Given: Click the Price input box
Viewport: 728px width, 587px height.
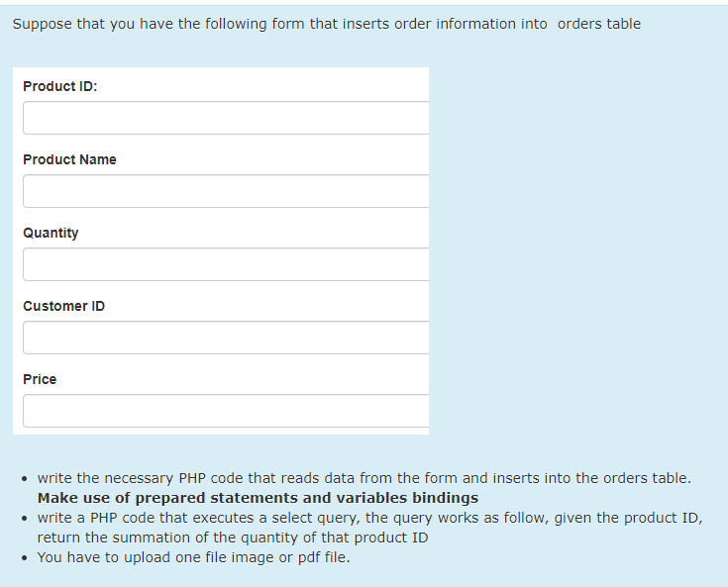Looking at the screenshot, I should coord(226,411).
